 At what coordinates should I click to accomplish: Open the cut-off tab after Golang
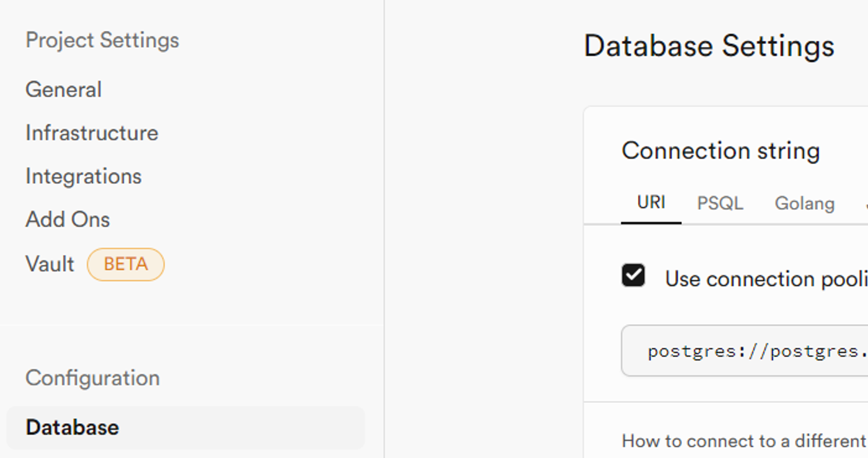click(866, 204)
